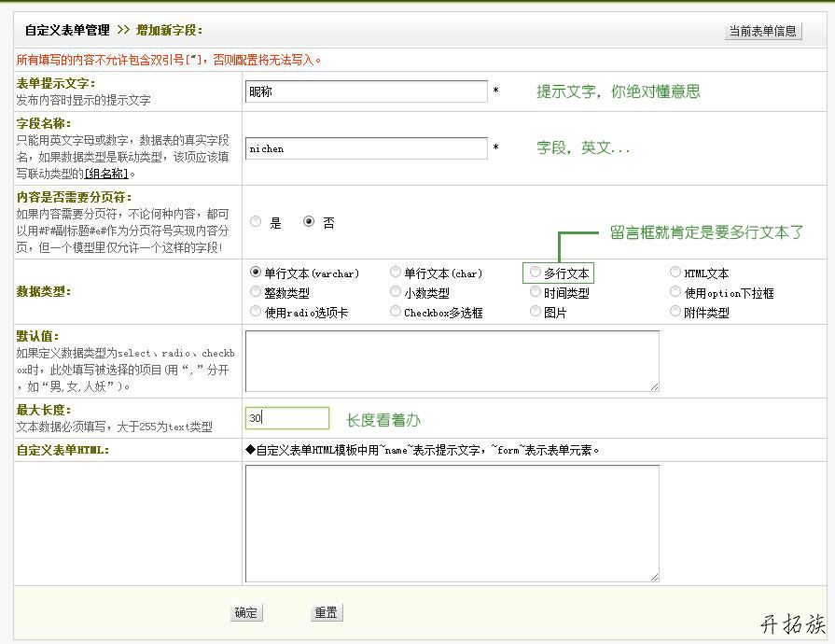This screenshot has width=835, height=644.
Task: Focus the 默认值 textarea
Action: click(452, 361)
